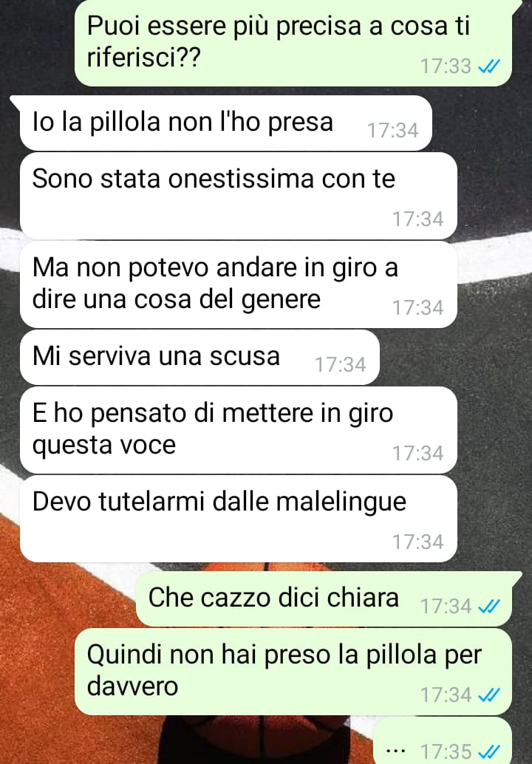Viewport: 532px width, 764px height.
Task: Tap the read-receipt ticks on 17:33 message
Action: pyautogui.click(x=488, y=66)
